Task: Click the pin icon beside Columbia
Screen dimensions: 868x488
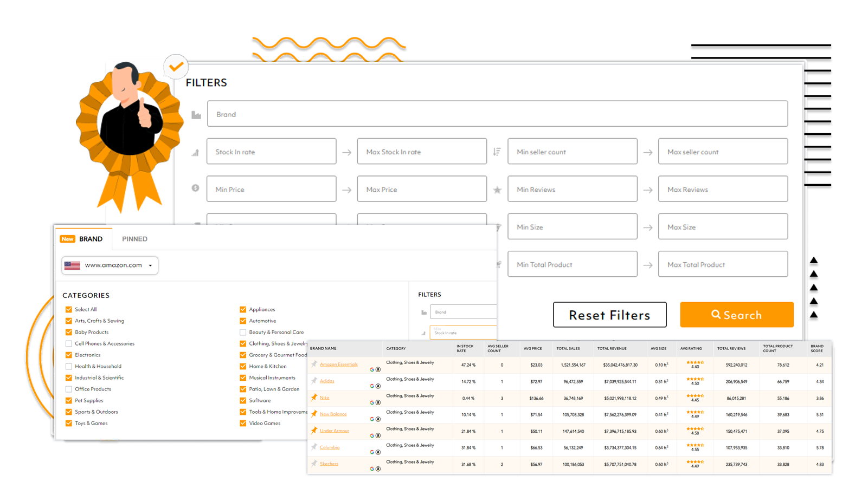Action: pyautogui.click(x=314, y=447)
